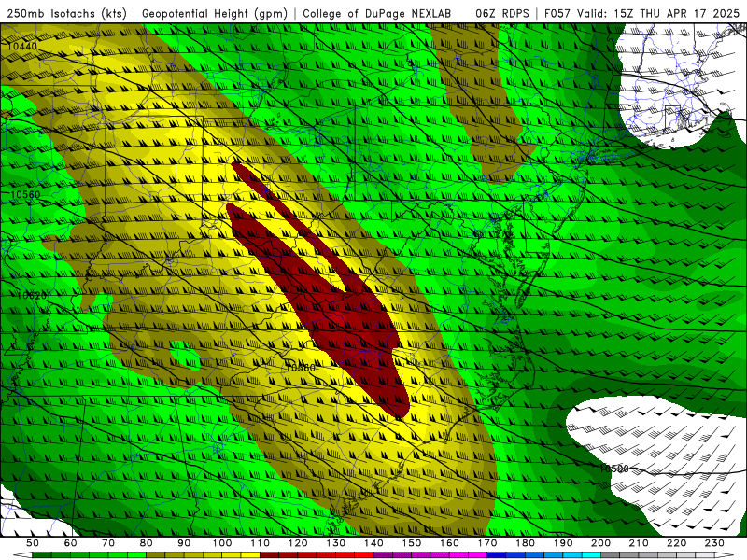This screenshot has height=560, width=747.
Task: Pick the magenta swatch just left of 170
Action: coord(477,555)
